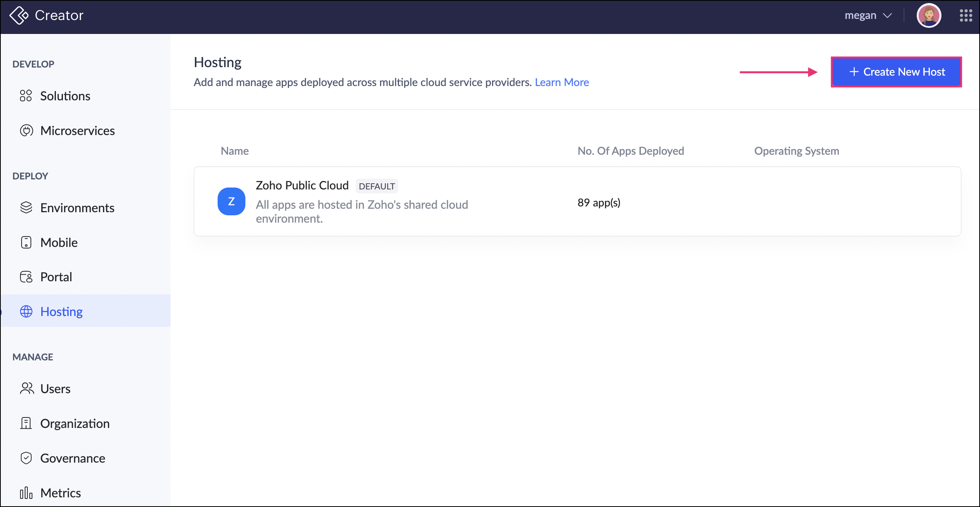Click the Mobile device icon
Image resolution: width=980 pixels, height=507 pixels.
click(26, 242)
